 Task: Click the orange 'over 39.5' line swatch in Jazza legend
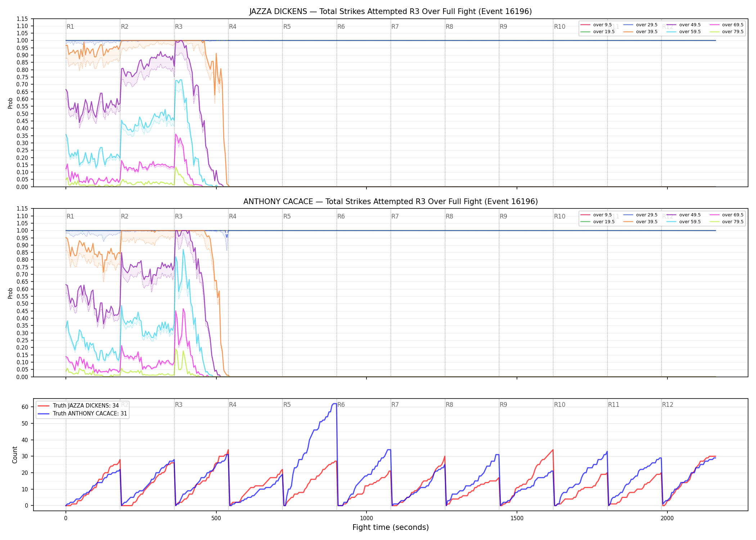pyautogui.click(x=628, y=32)
